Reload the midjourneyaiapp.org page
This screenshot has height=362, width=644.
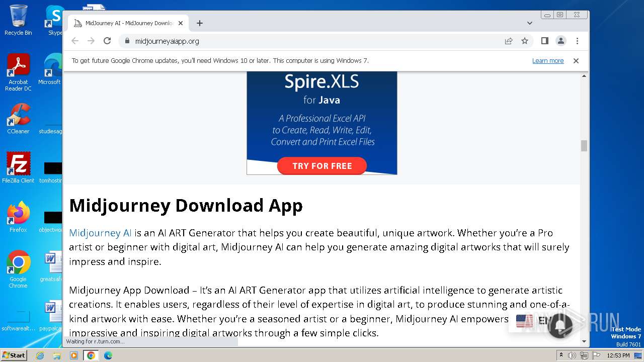coord(107,41)
